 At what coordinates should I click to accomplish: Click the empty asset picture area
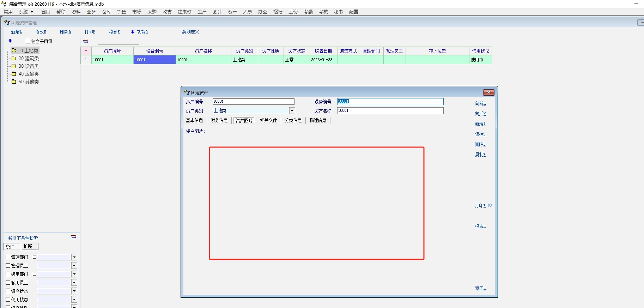[316, 203]
